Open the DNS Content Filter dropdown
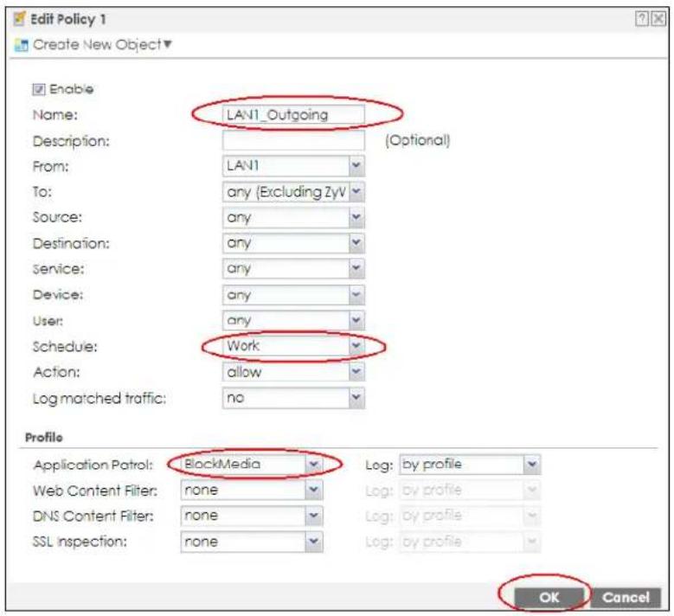Viewport: 674px width, 616px height. click(x=252, y=516)
